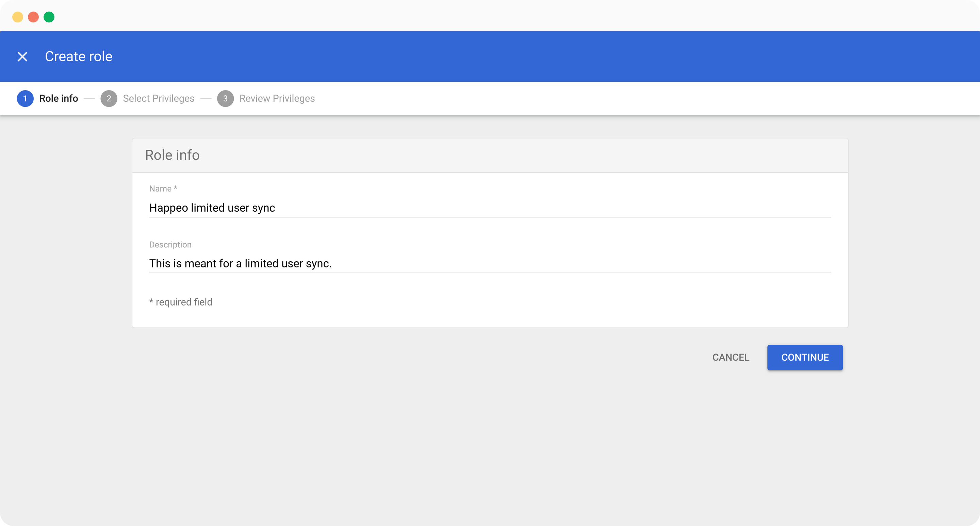Cancel the role creation
This screenshot has width=980, height=526.
[731, 358]
